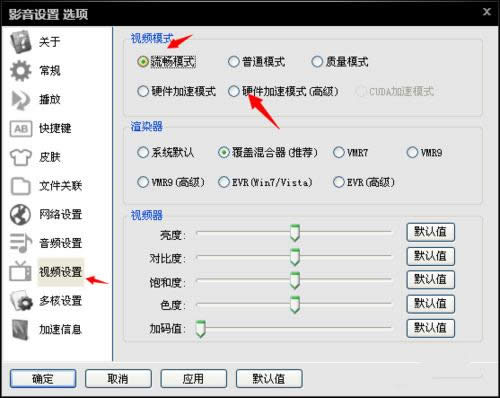Select the 视频设置 sidebar item
The width and height of the screenshot is (500, 398).
60,272
